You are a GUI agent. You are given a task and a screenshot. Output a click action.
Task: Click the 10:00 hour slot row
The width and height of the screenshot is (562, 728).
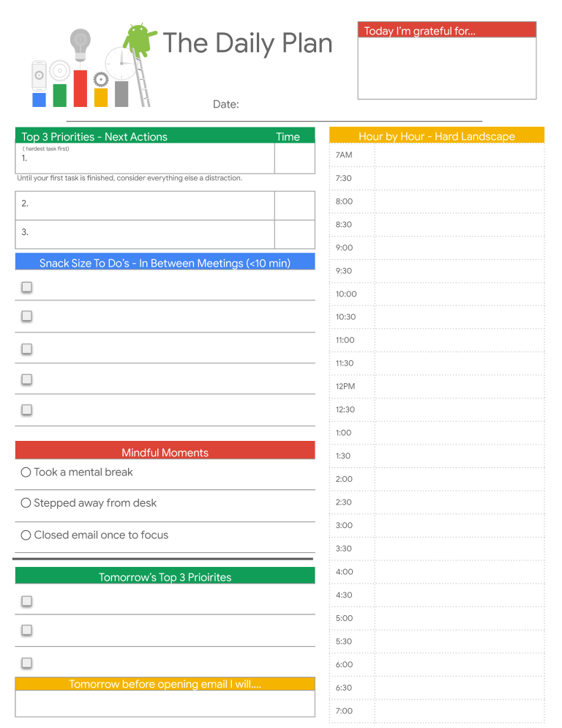437,294
